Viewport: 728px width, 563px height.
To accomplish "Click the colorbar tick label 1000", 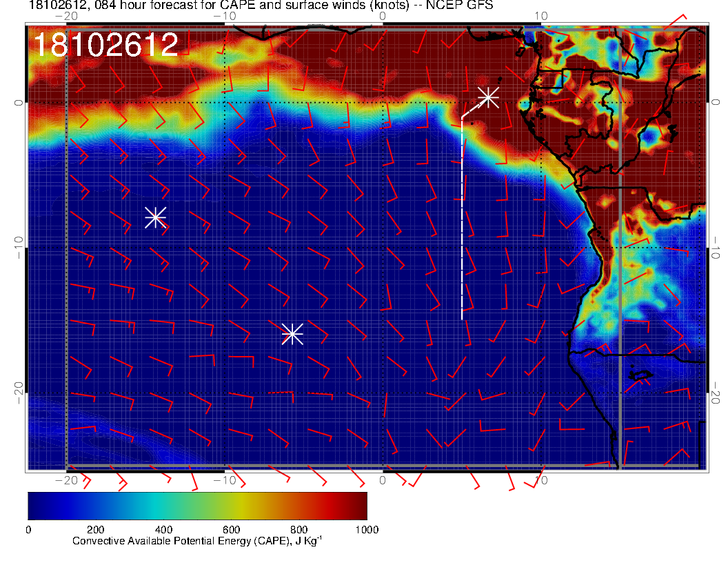I will tap(366, 530).
